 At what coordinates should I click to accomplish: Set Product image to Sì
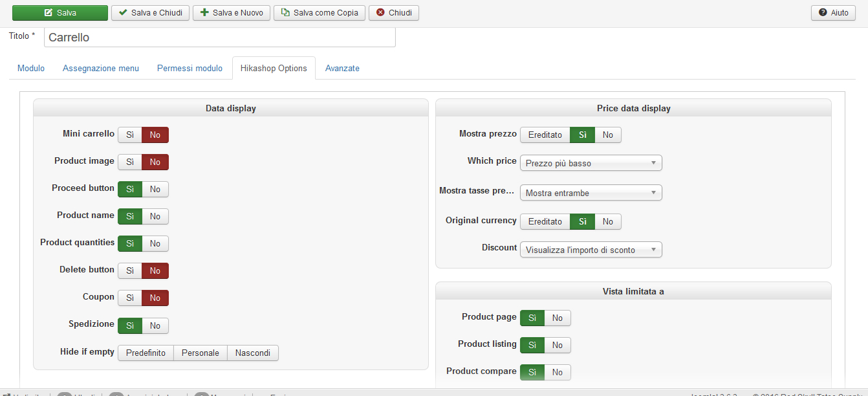tap(130, 162)
